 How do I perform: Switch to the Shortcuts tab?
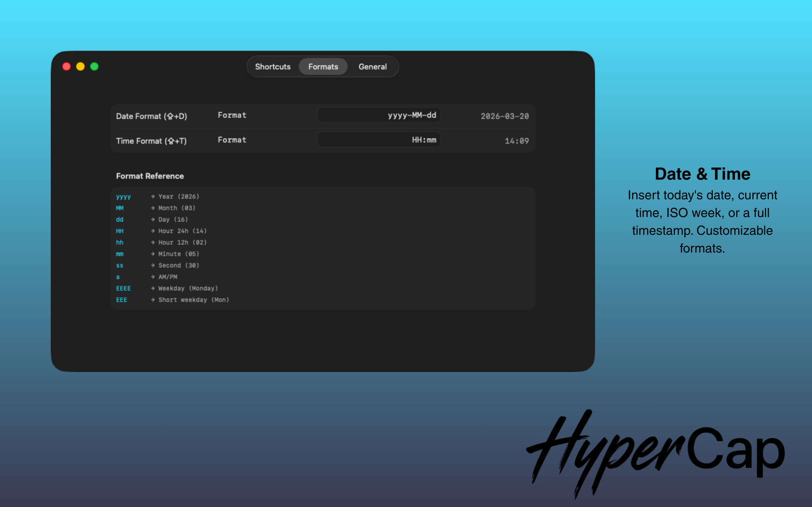coord(272,67)
